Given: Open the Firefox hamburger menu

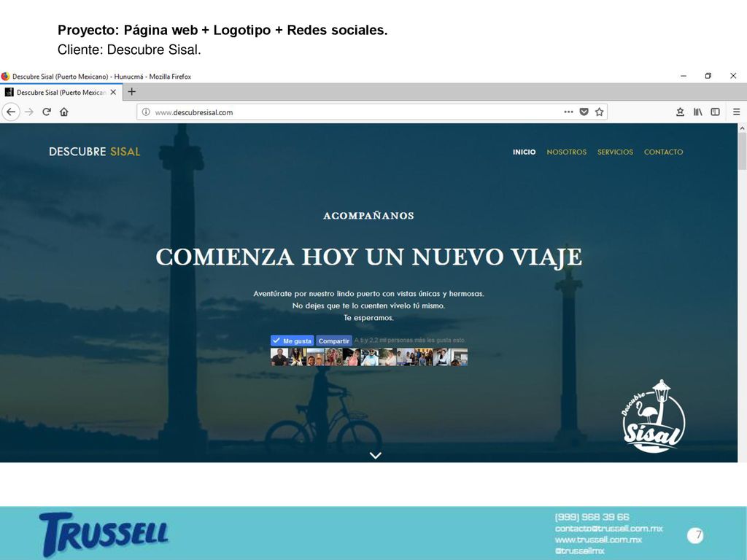Looking at the screenshot, I should pos(736,112).
